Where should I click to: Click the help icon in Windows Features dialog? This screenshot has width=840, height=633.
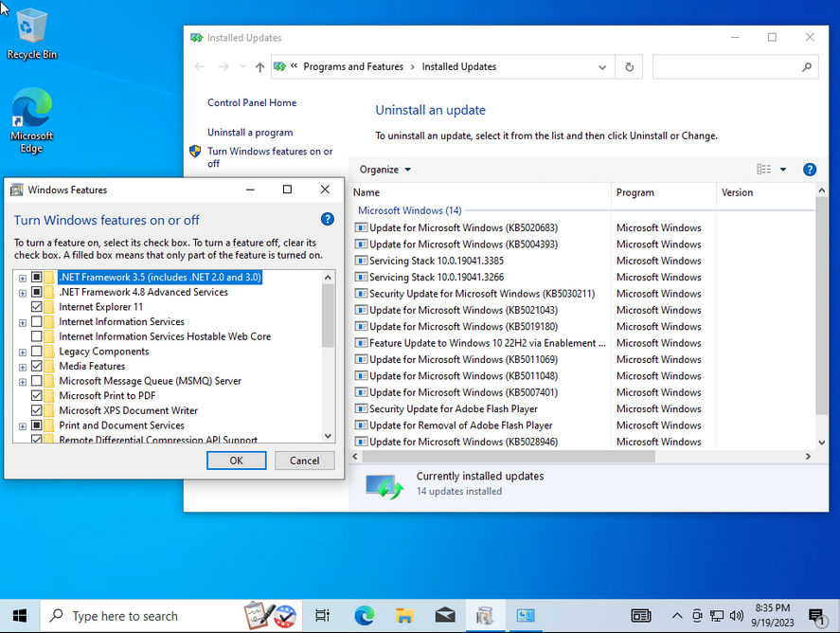(x=328, y=219)
